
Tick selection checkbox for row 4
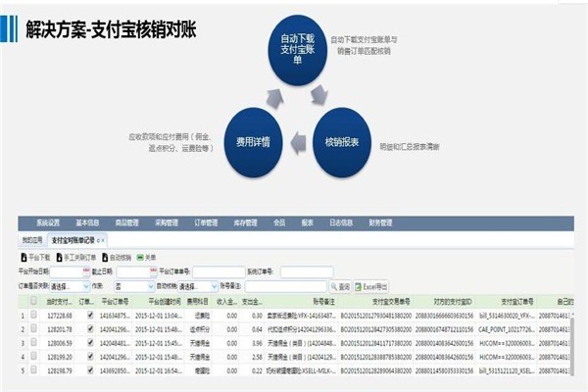[x=33, y=356]
